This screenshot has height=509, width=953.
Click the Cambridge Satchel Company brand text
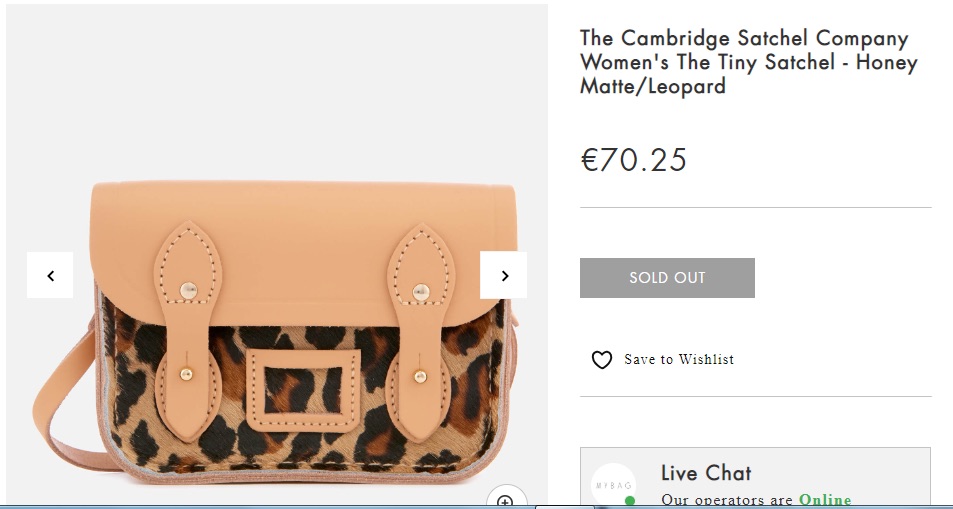[744, 38]
